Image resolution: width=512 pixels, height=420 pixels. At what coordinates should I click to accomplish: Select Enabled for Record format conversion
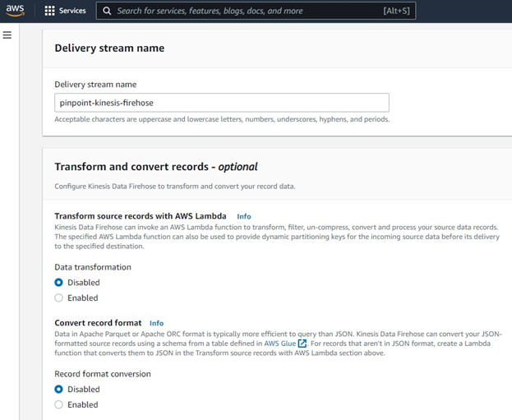(58, 404)
